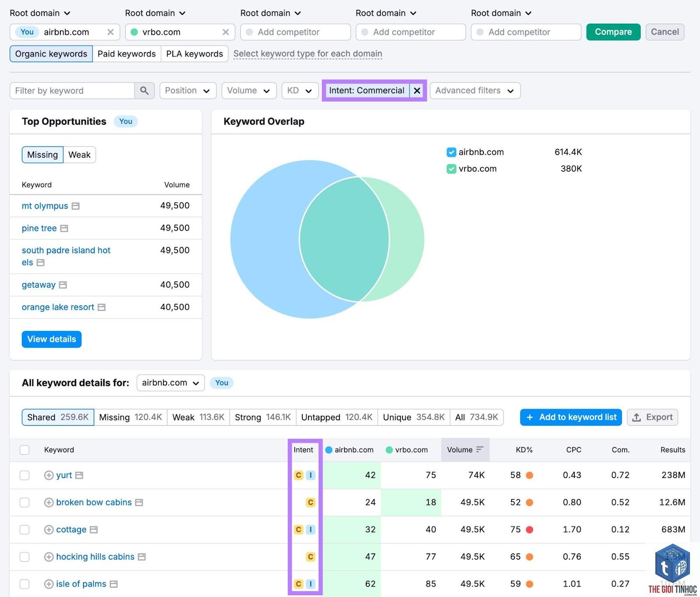Screen dimensions: 700x597
Task: Expand isle of palms plus icon
Action: [49, 584]
